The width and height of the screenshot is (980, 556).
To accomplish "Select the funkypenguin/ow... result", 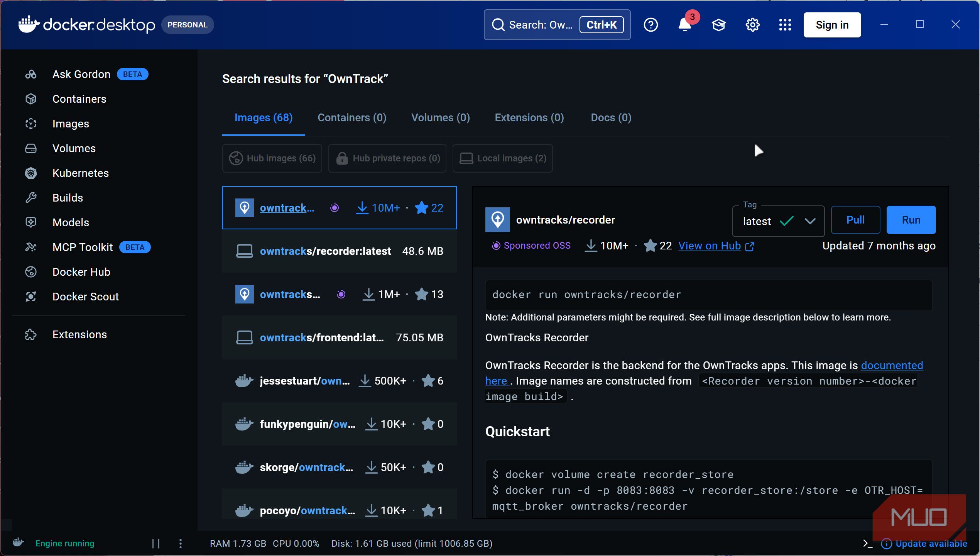I will pos(340,424).
